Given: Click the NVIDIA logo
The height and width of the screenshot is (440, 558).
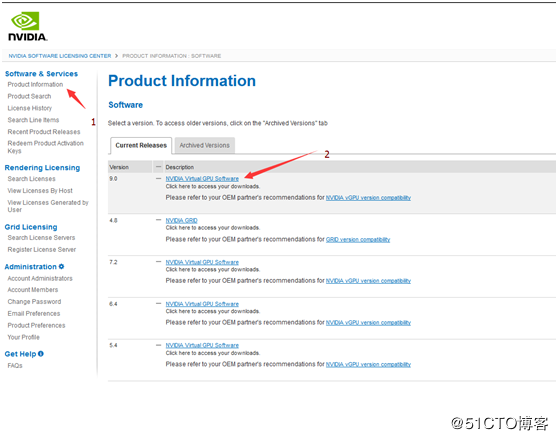Looking at the screenshot, I should 27,26.
